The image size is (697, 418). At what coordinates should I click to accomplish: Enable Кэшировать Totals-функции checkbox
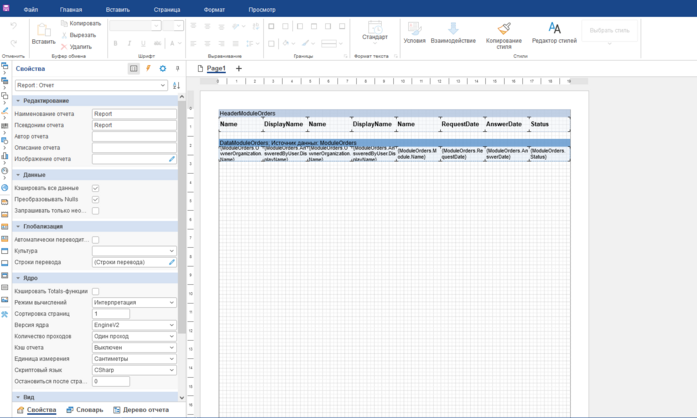click(x=96, y=291)
